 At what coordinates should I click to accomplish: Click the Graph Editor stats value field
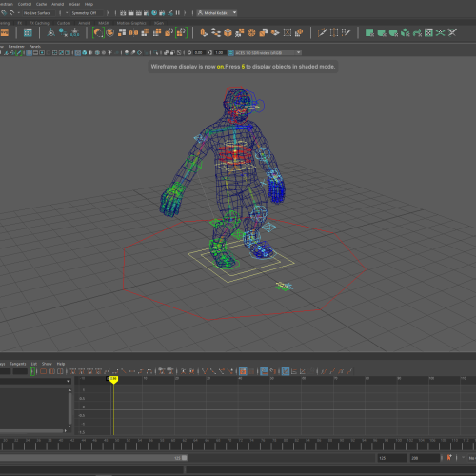(20, 371)
